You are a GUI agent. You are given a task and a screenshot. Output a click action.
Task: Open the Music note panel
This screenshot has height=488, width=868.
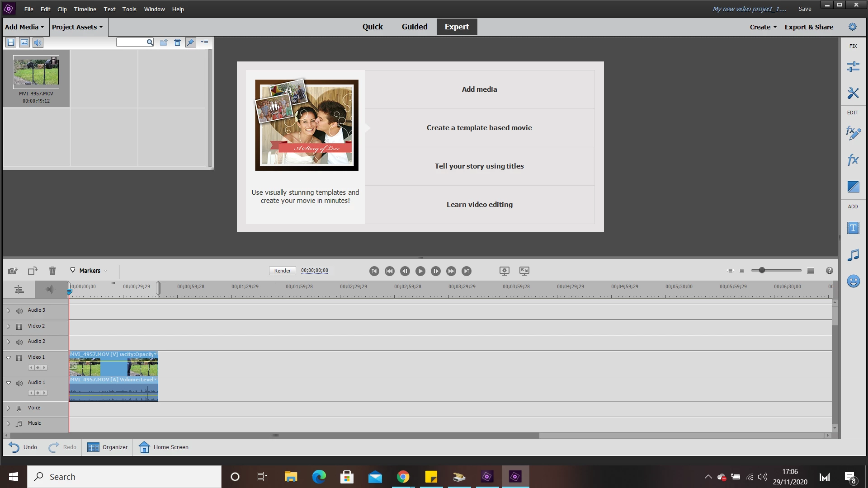[853, 255]
